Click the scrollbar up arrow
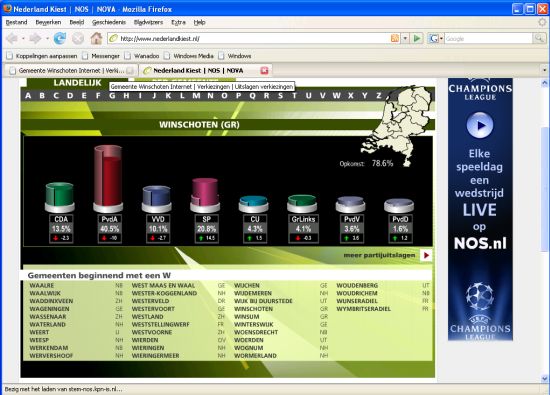Image resolution: width=550 pixels, height=395 pixels. [544, 83]
